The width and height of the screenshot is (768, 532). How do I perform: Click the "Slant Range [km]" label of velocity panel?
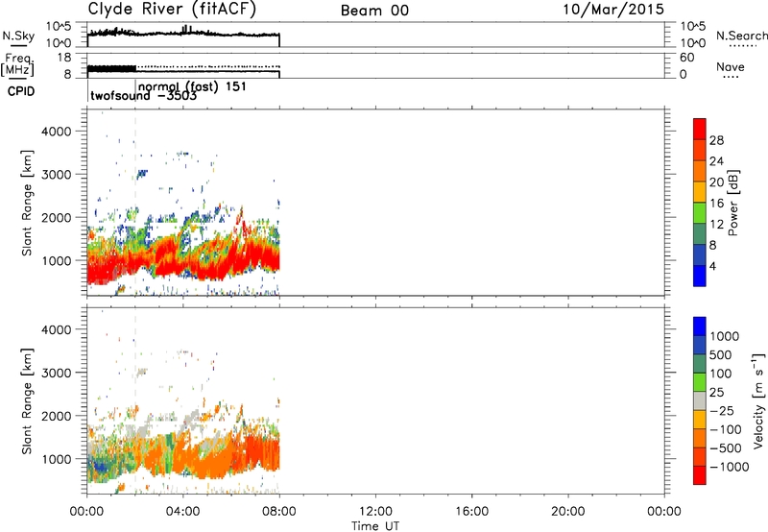coord(27,401)
